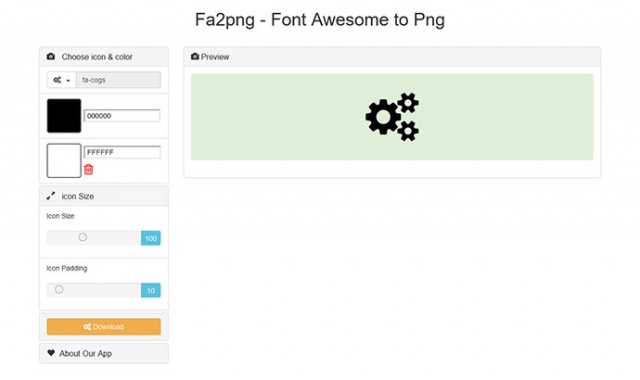Screen dimensions: 640x380
Task: Delete background color with red trash icon
Action: tap(89, 169)
